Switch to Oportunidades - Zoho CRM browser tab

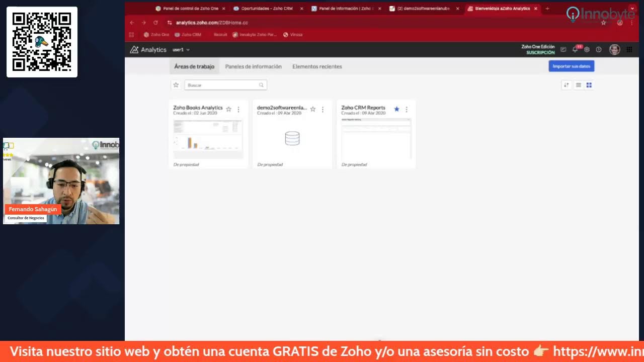268,9
